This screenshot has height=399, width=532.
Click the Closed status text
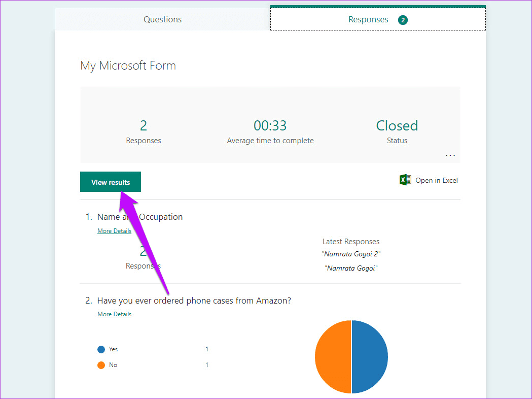(397, 126)
